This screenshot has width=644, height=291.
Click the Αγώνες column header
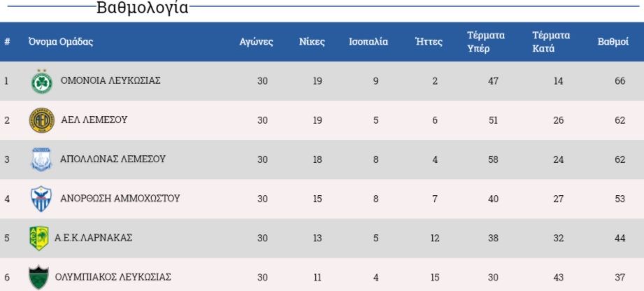point(257,42)
